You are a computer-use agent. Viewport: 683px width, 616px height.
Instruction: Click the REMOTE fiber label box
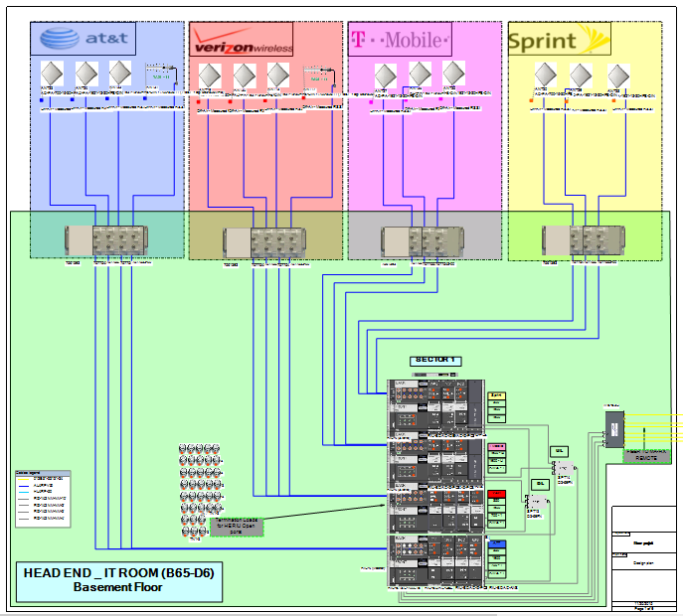click(646, 455)
